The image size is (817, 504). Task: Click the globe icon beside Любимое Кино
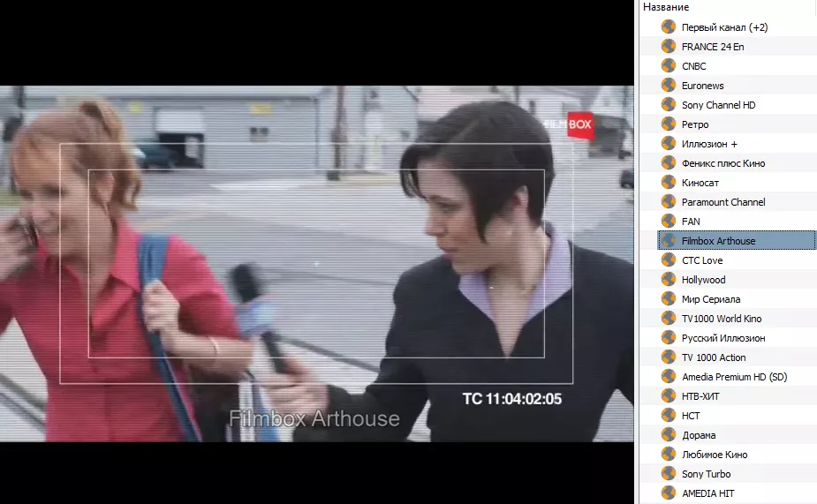click(x=669, y=454)
